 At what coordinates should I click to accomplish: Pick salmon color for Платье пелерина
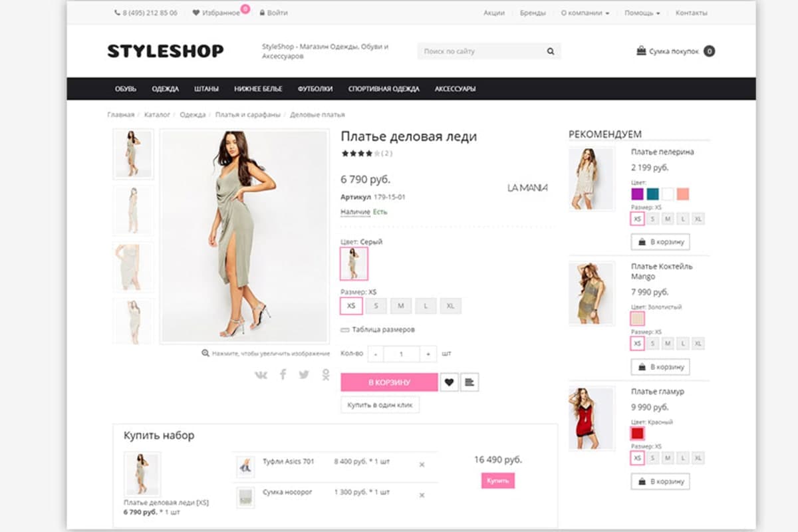(x=683, y=194)
